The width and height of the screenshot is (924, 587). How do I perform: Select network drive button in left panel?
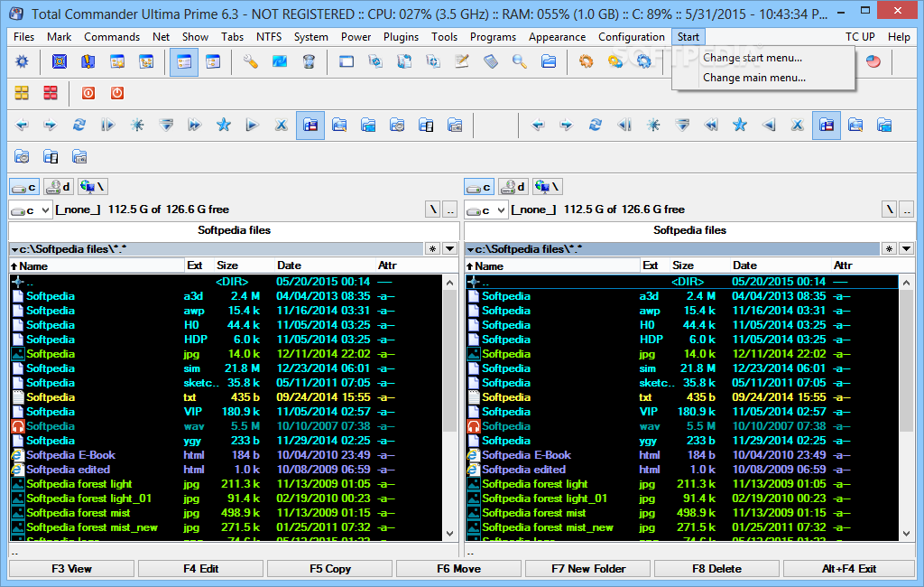click(x=93, y=187)
